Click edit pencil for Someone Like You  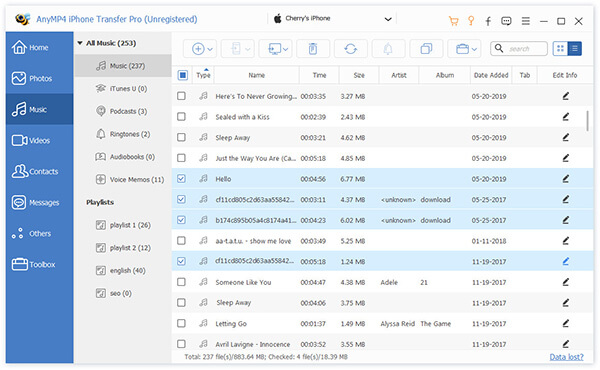pyautogui.click(x=566, y=282)
